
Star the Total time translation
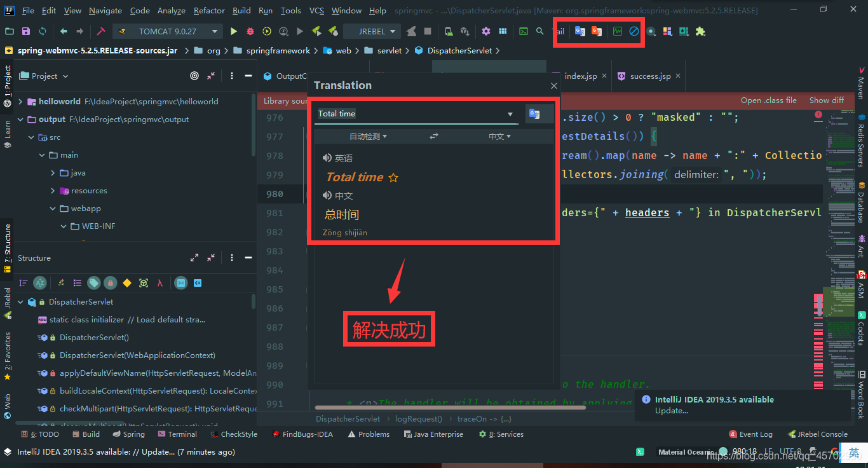pyautogui.click(x=393, y=177)
